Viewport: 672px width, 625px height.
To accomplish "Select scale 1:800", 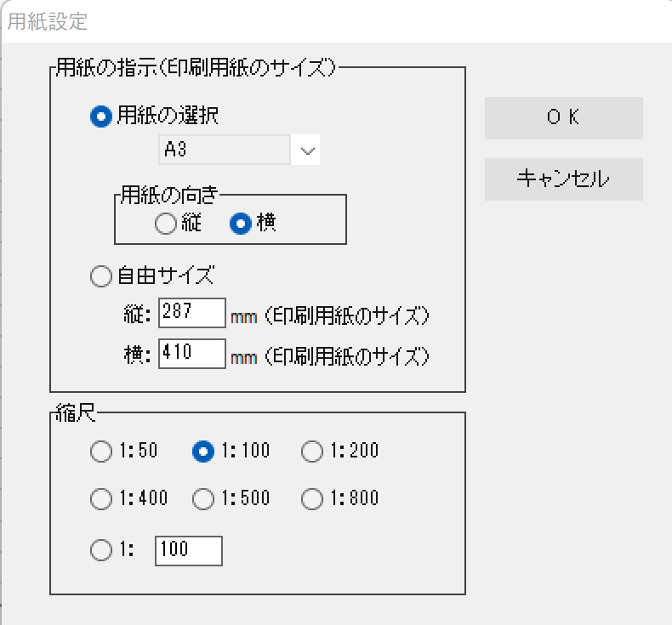I will point(312,499).
